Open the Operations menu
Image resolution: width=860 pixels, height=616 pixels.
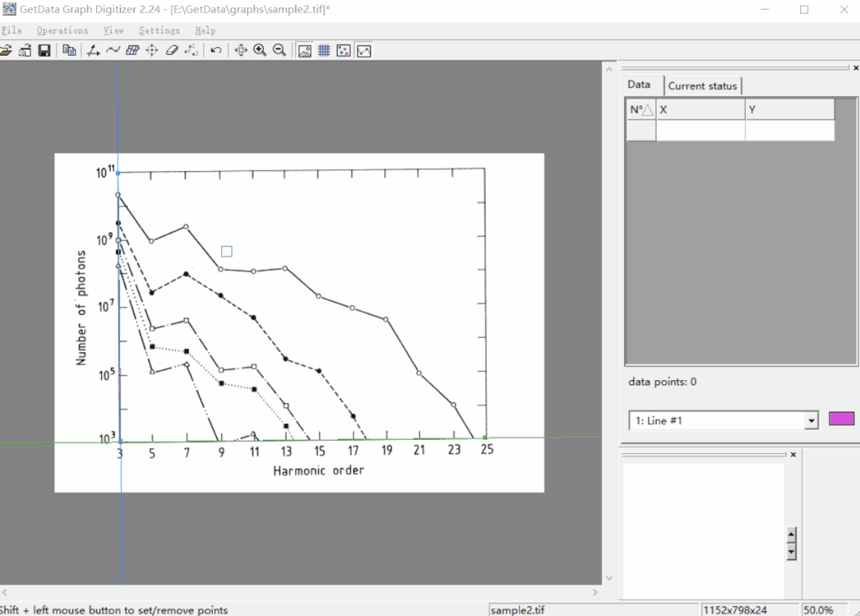coord(62,30)
